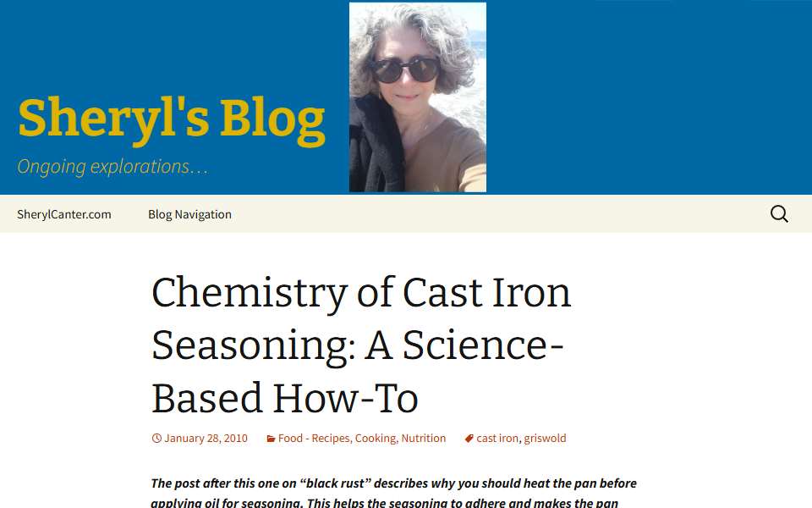Screen dimensions: 812x508
Task: Click the Ongoing explorations tagline
Action: (112, 167)
